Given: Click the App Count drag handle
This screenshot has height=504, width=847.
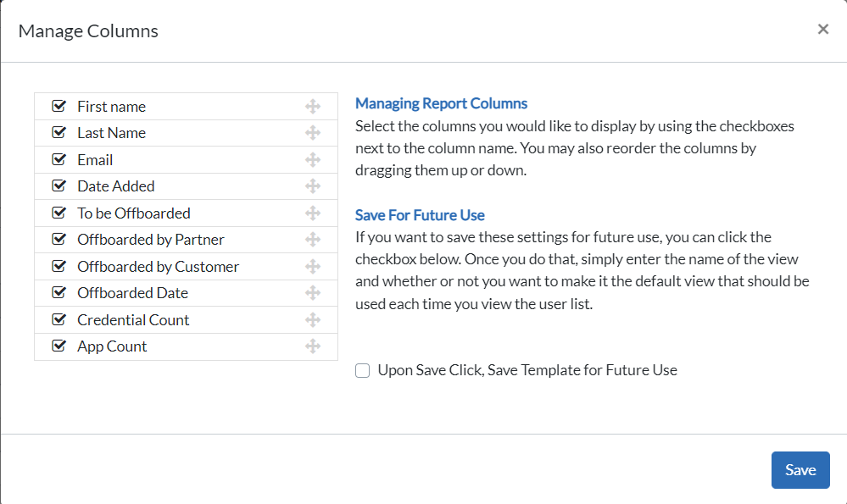Looking at the screenshot, I should pyautogui.click(x=312, y=346).
